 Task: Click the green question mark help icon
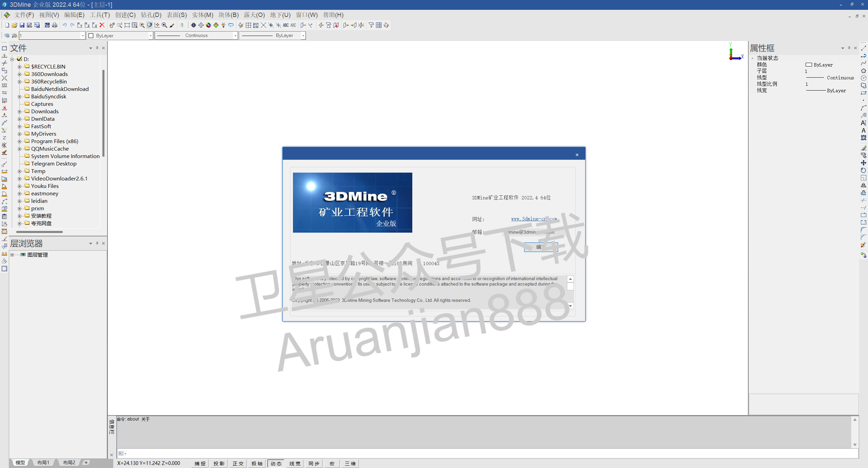pyautogui.click(x=182, y=25)
